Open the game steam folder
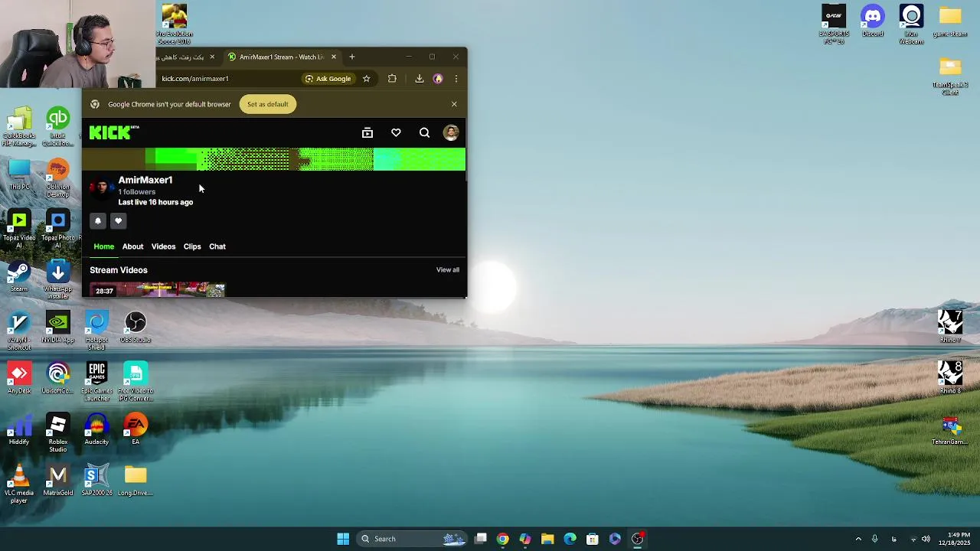980x551 pixels. pyautogui.click(x=950, y=21)
